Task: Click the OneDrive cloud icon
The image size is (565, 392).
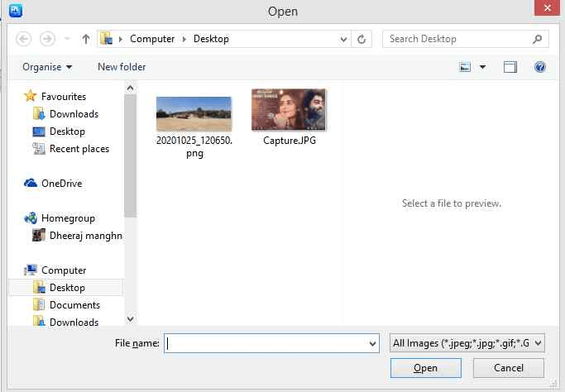Action: 31,183
